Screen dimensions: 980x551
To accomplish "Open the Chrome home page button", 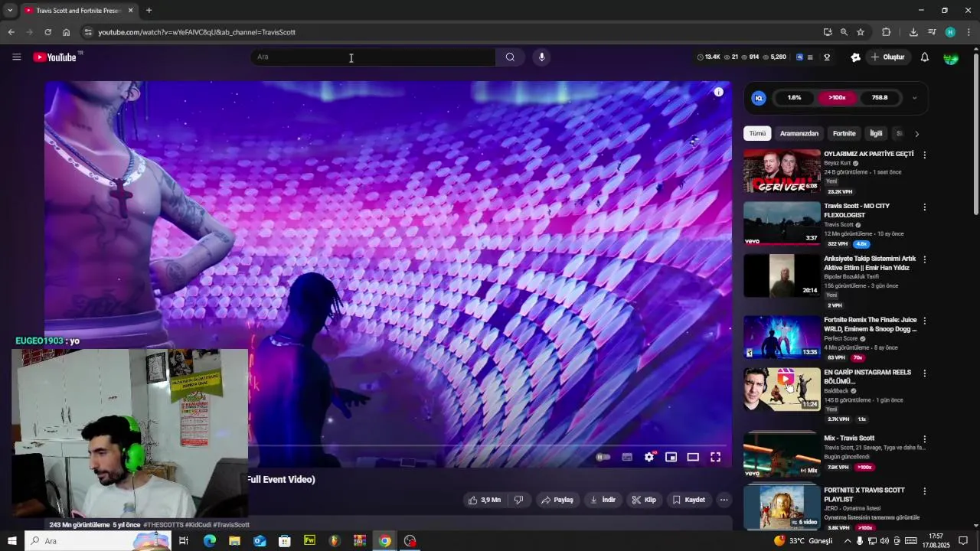I will tap(66, 32).
